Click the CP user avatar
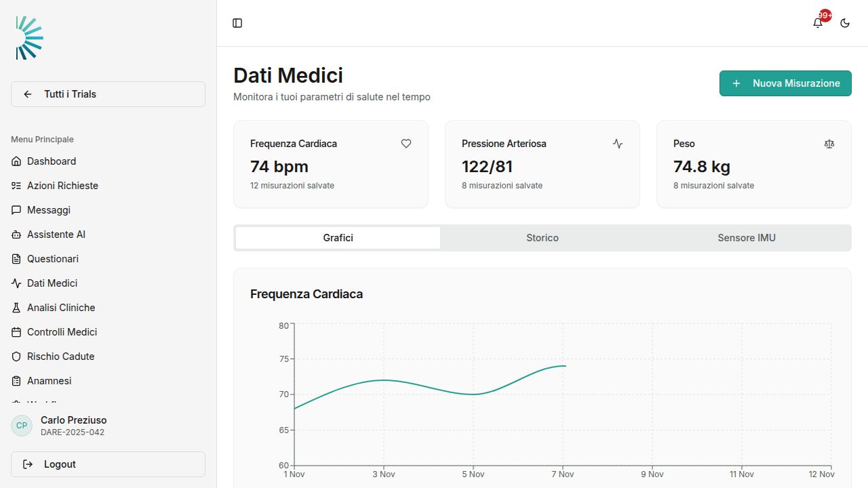 [x=22, y=426]
